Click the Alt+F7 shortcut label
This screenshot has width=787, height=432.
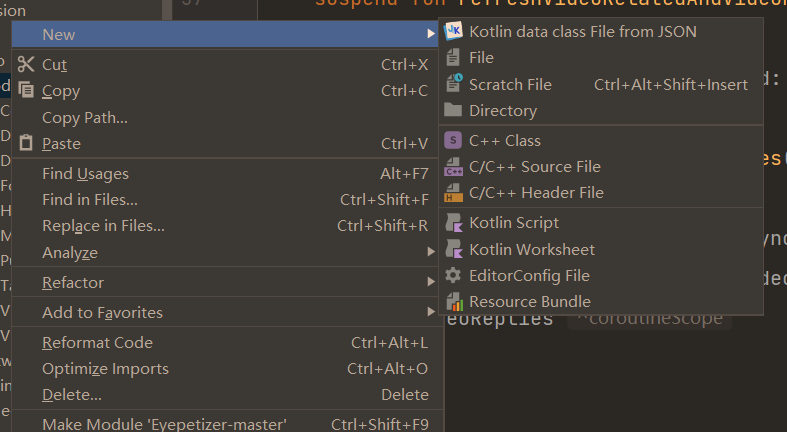click(405, 174)
